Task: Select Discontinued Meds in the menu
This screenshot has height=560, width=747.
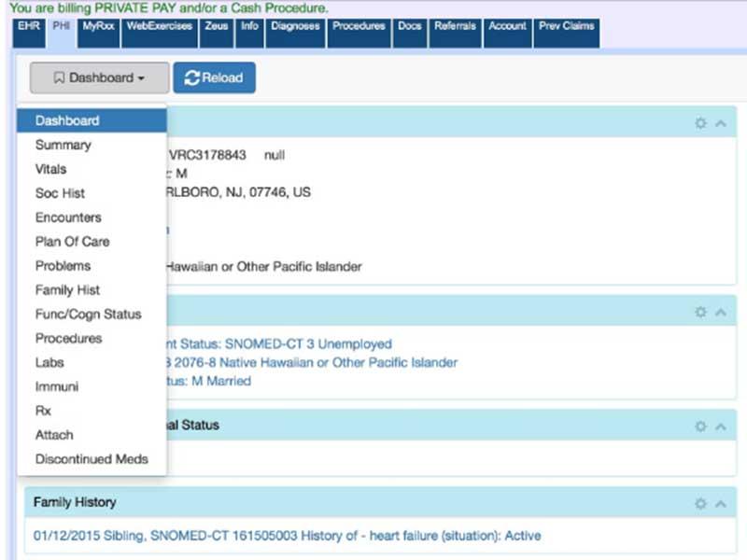Action: 92,459
